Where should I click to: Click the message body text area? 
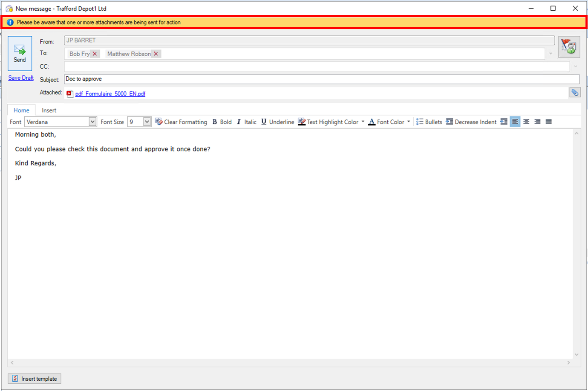290,243
